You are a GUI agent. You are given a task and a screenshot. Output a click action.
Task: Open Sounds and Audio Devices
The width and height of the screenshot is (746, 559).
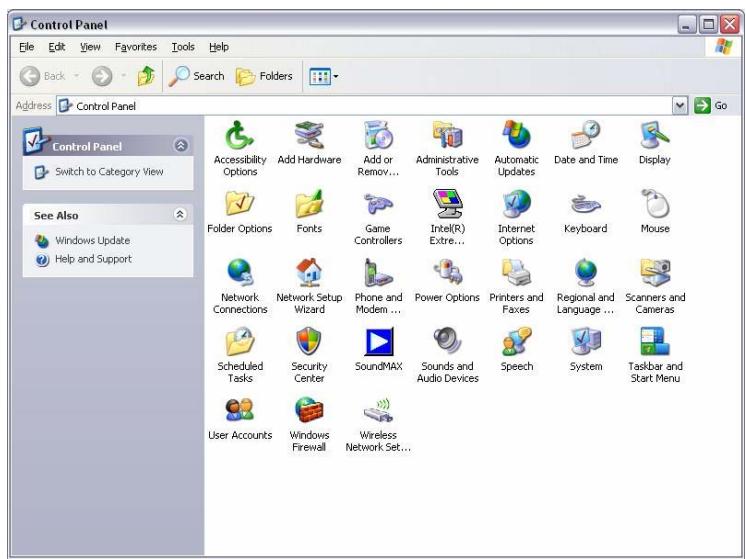447,355
